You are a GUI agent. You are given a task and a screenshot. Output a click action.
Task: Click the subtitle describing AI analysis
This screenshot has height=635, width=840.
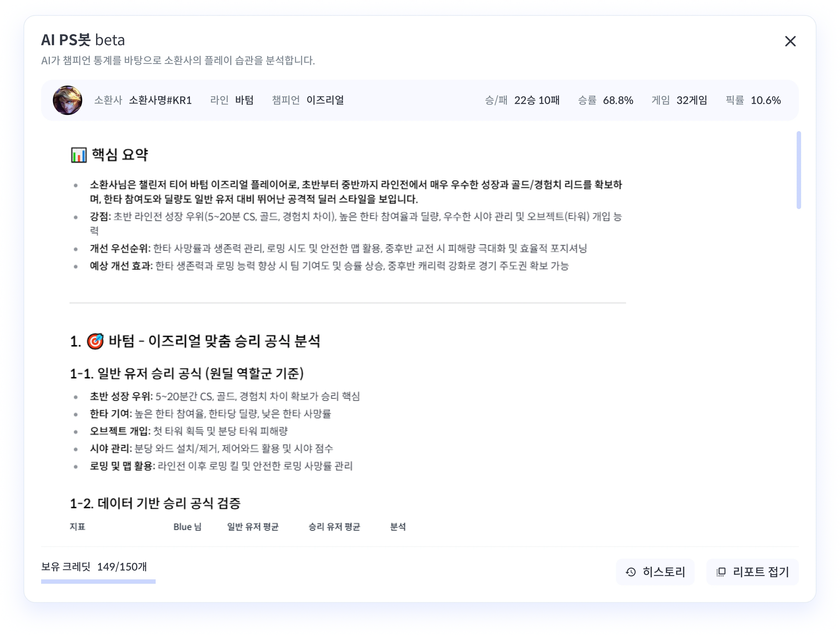(x=178, y=60)
